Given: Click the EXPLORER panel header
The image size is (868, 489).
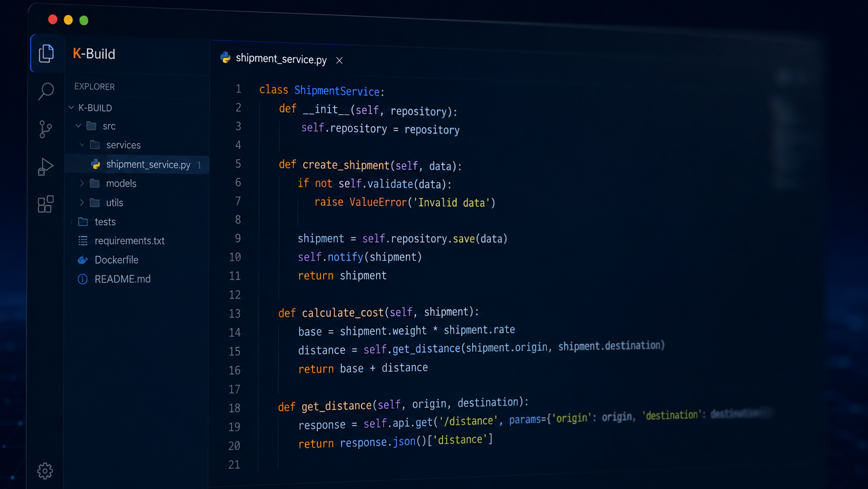Looking at the screenshot, I should point(94,87).
